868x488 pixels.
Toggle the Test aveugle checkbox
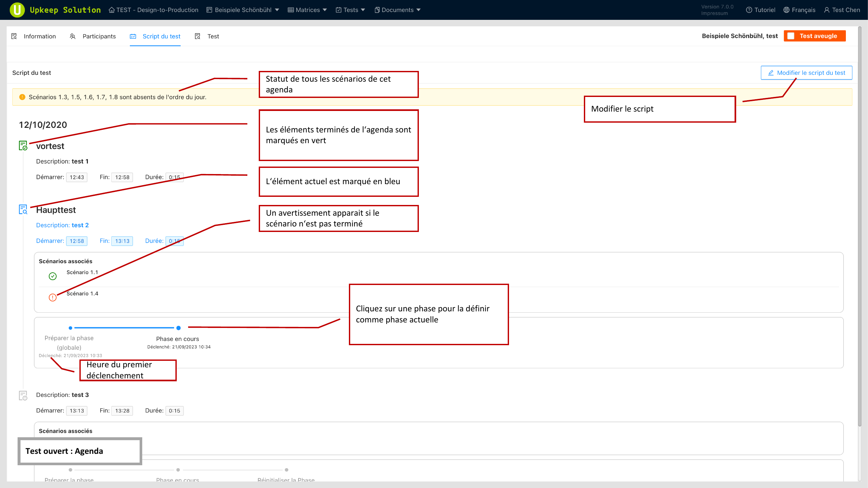pos(791,36)
